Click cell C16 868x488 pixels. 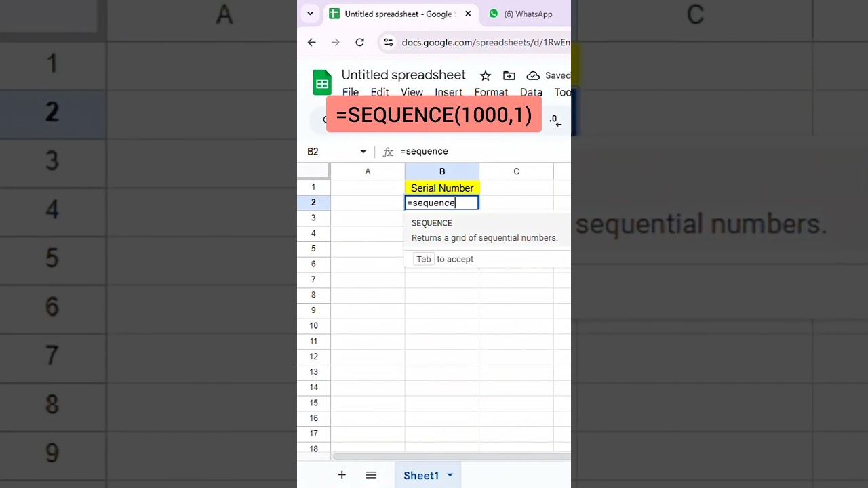(x=516, y=418)
